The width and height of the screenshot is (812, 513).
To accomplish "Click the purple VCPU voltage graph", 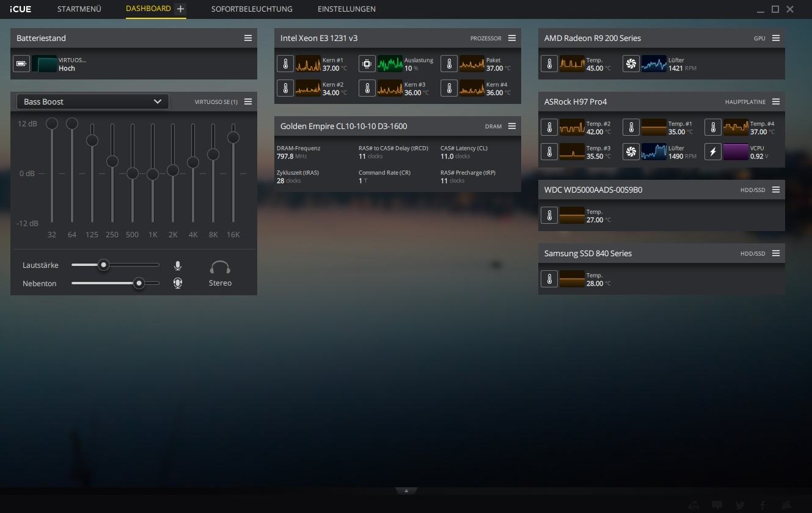I will tap(736, 152).
